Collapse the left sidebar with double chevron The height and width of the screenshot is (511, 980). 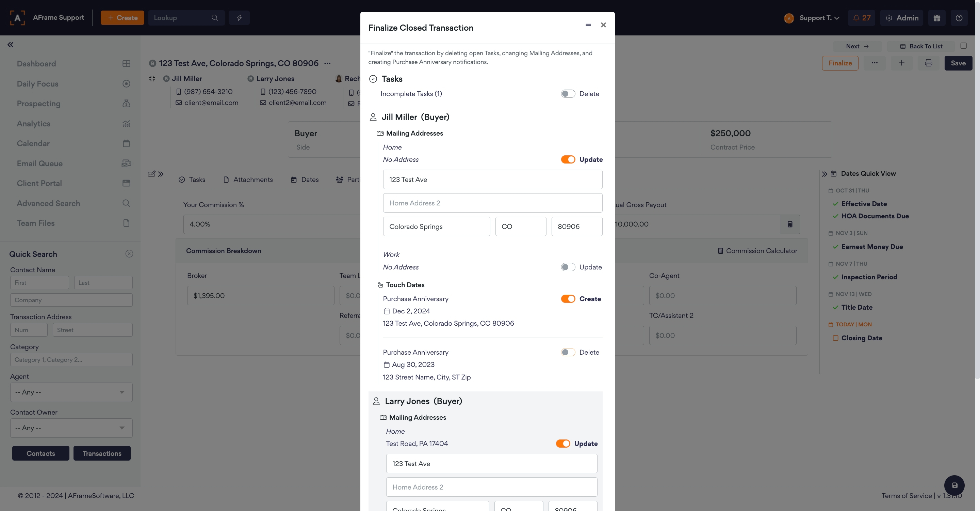pyautogui.click(x=11, y=45)
